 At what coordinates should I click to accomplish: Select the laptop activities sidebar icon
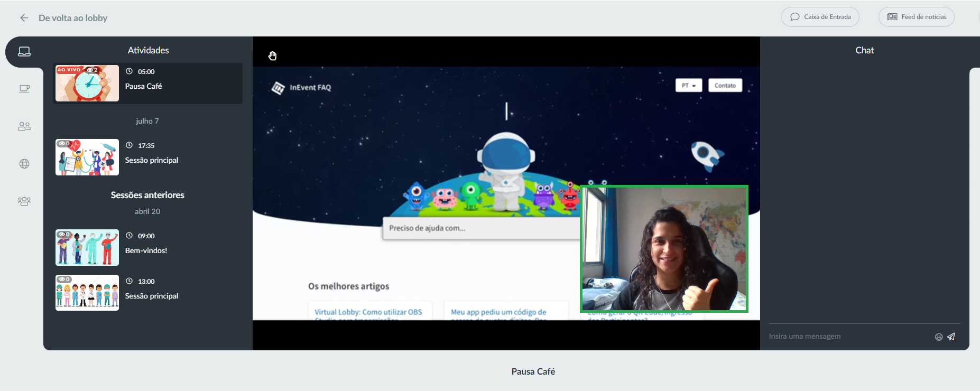tap(24, 51)
